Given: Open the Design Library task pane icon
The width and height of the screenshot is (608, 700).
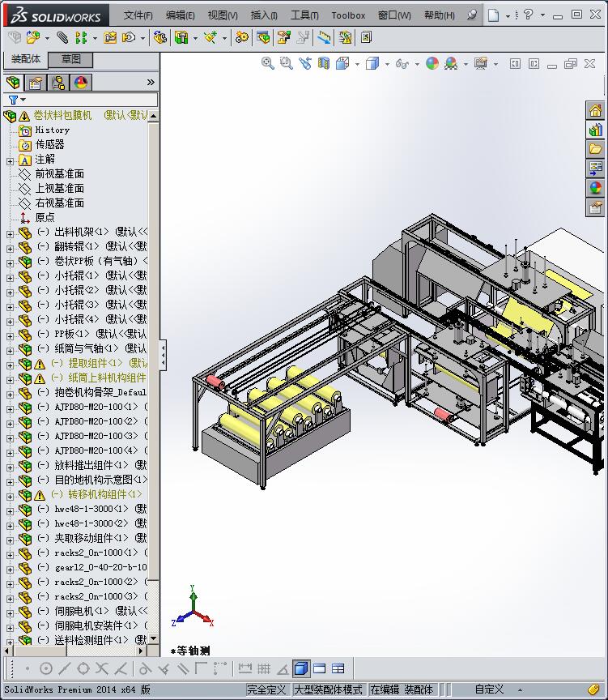Looking at the screenshot, I should tap(596, 130).
